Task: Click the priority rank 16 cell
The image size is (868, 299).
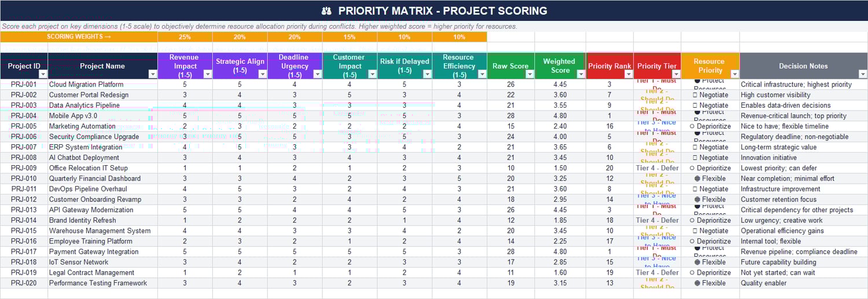Action: coord(609,126)
